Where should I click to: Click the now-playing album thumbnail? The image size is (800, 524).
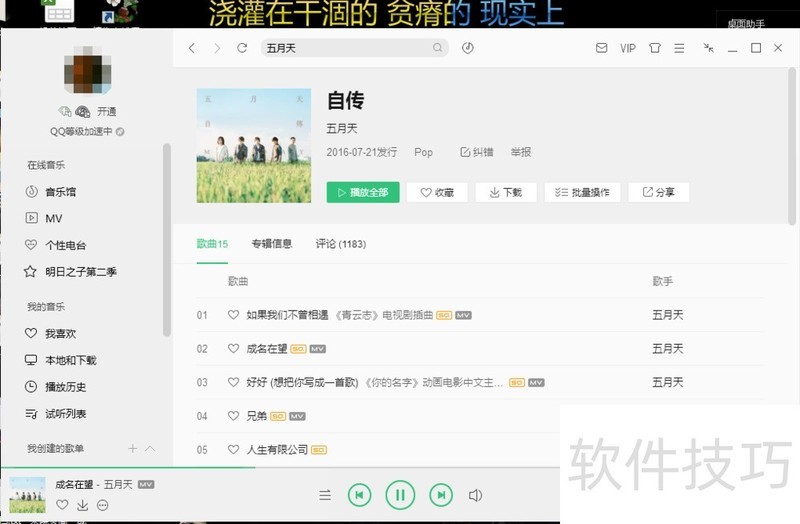tap(28, 495)
